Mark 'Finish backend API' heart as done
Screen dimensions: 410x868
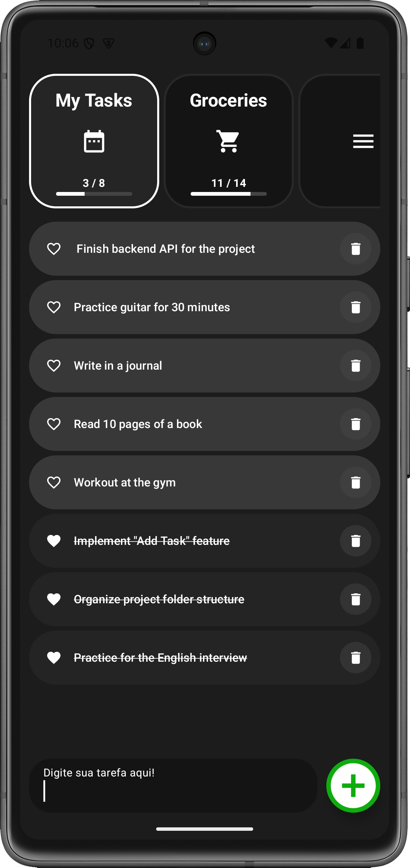click(54, 249)
